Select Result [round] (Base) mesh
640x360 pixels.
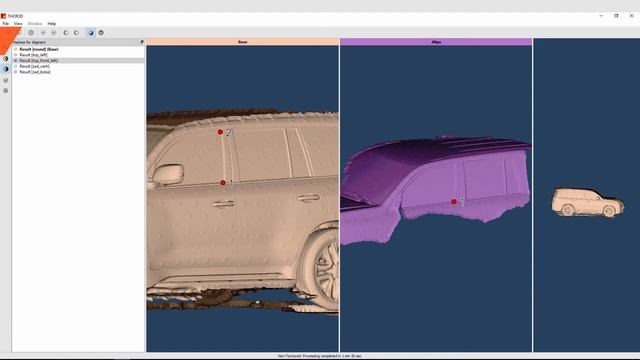click(39, 49)
